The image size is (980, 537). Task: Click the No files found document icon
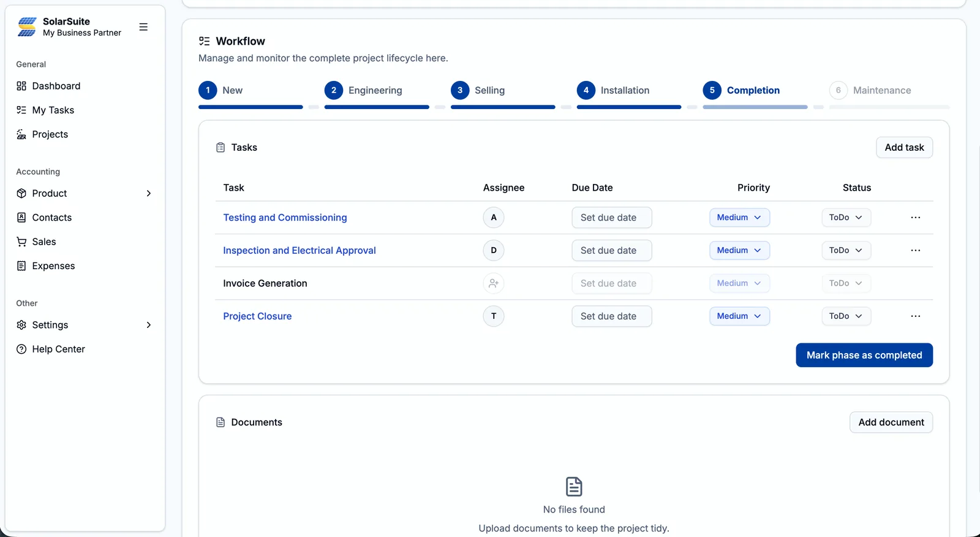[x=574, y=487]
